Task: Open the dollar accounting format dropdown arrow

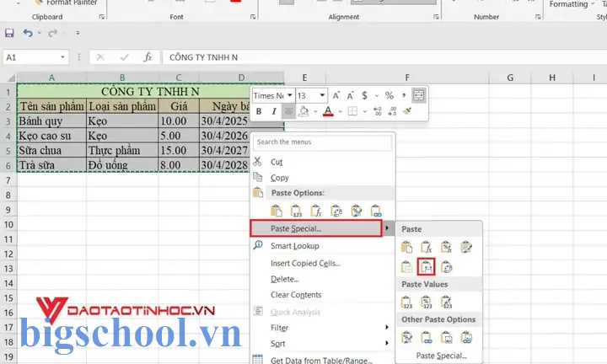Action: coord(377,95)
